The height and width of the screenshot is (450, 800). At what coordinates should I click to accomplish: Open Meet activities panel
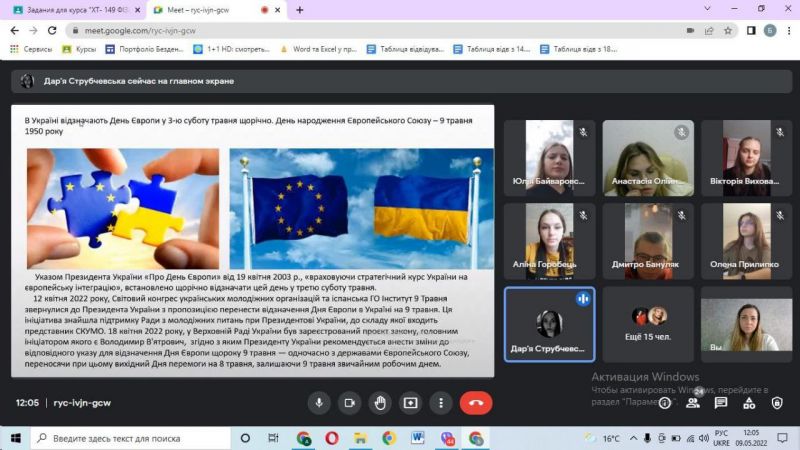click(x=749, y=404)
